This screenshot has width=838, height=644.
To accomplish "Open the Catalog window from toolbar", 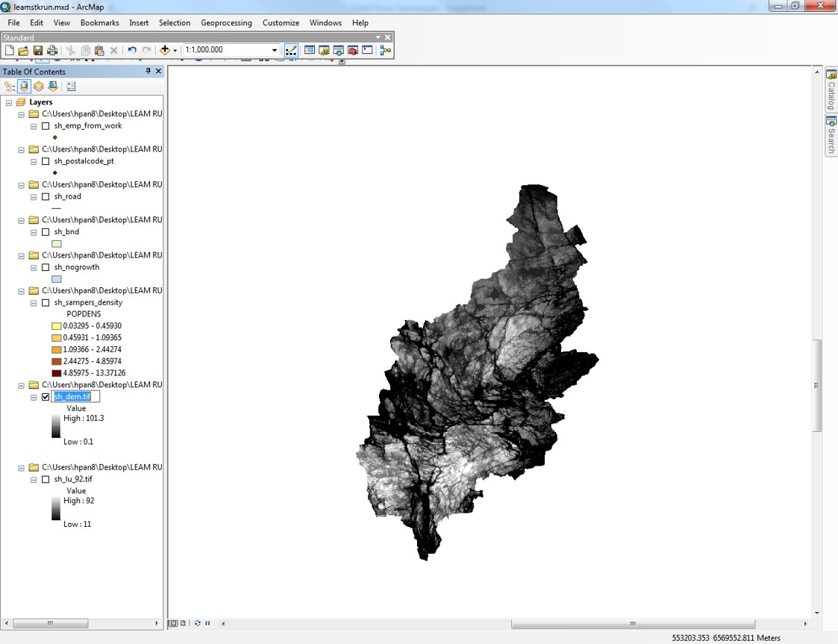I will tap(324, 50).
